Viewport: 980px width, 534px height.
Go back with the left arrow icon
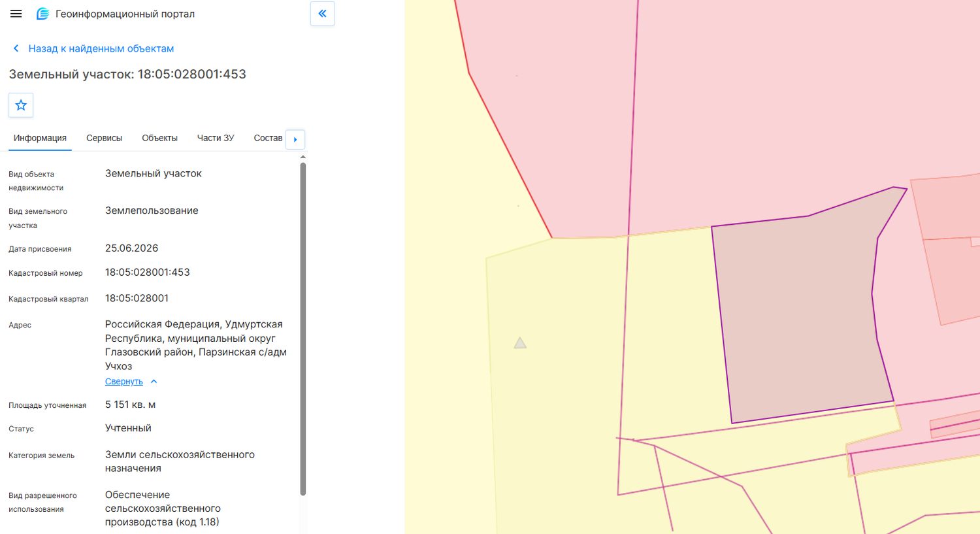(16, 48)
